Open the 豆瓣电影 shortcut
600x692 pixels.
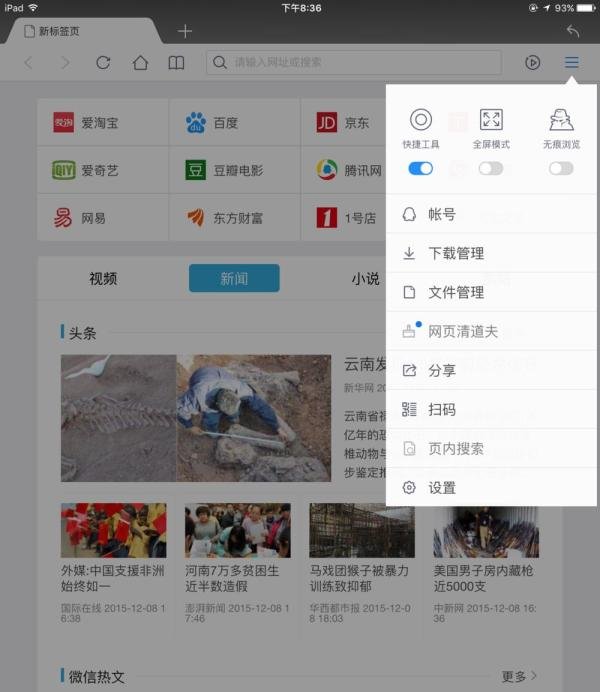click(235, 170)
